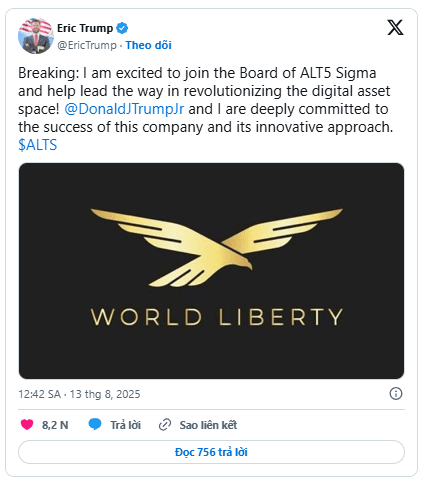Click the Trả lời reply label

point(126,425)
